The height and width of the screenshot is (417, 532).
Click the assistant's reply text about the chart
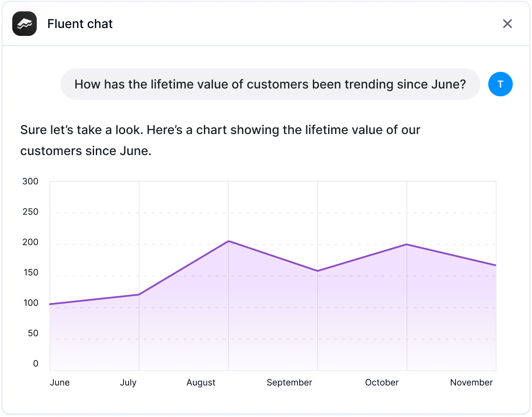click(220, 141)
